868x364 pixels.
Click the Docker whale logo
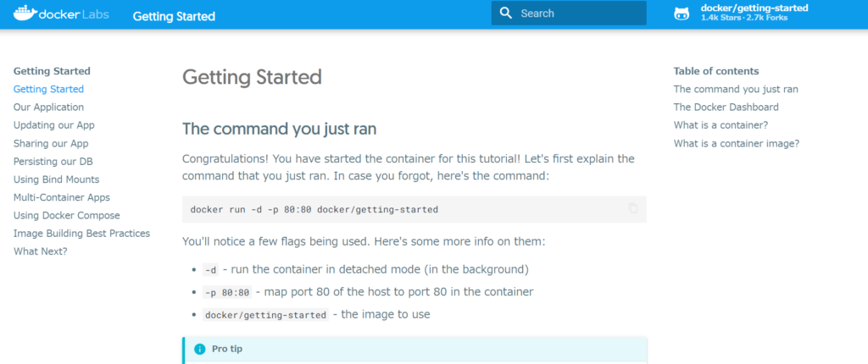(x=25, y=14)
